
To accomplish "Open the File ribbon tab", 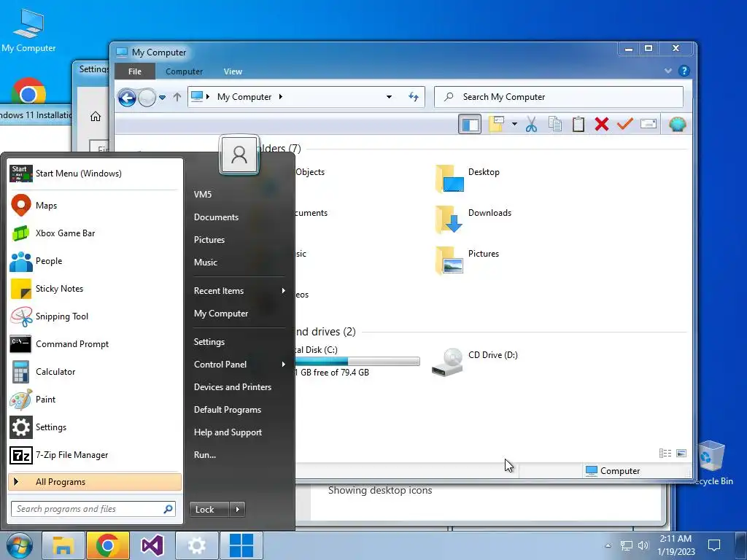I will point(135,71).
